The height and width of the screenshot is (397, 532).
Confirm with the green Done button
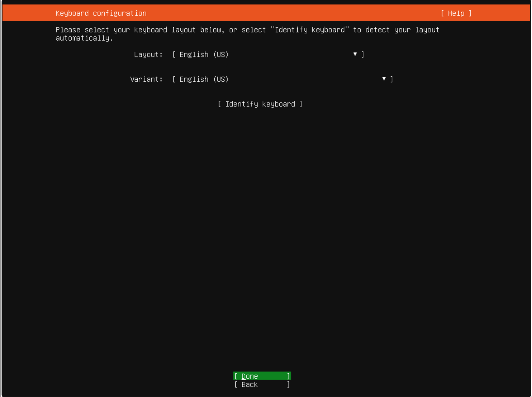[262, 376]
